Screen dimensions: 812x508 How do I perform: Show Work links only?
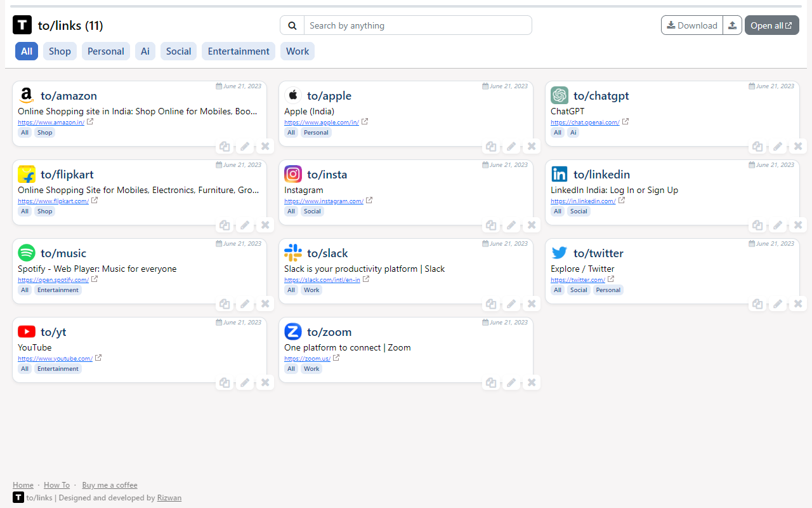(298, 51)
